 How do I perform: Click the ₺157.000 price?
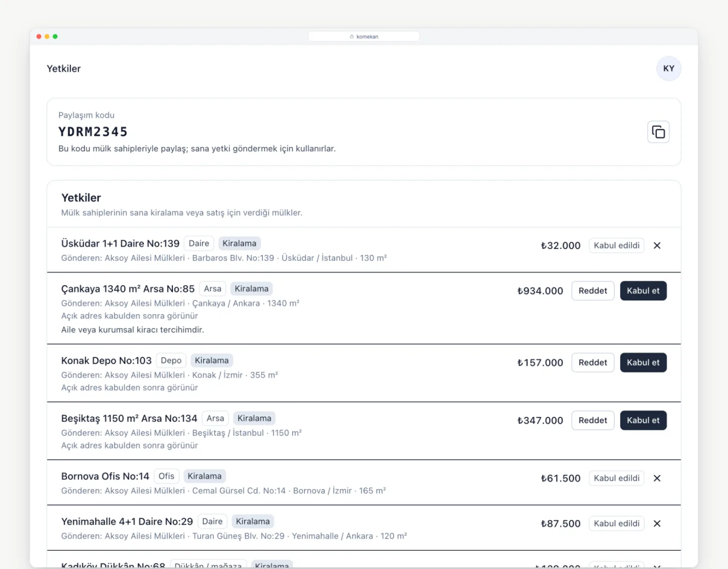click(540, 363)
